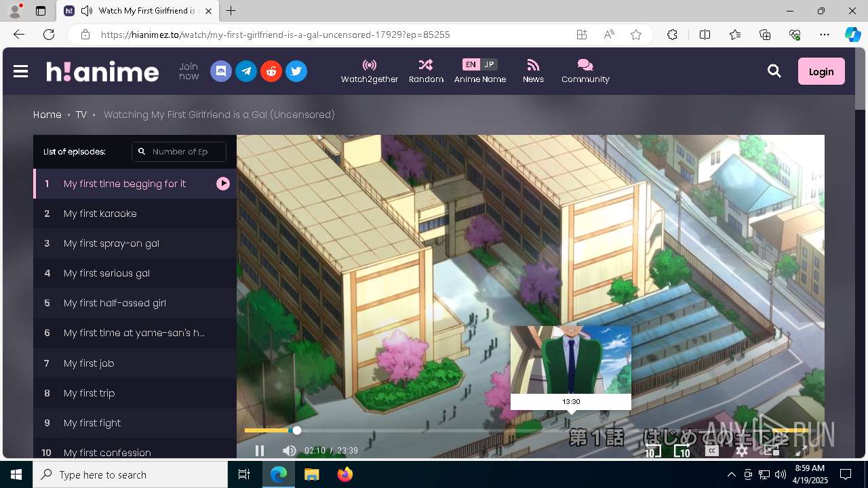Refresh the browser page
The width and height of the screenshot is (868, 488).
(49, 35)
